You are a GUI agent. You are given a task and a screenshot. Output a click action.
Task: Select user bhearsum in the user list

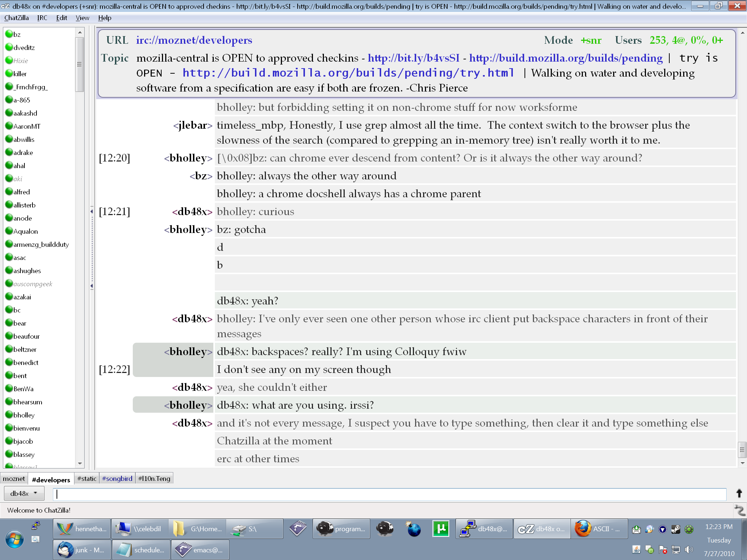coord(28,402)
